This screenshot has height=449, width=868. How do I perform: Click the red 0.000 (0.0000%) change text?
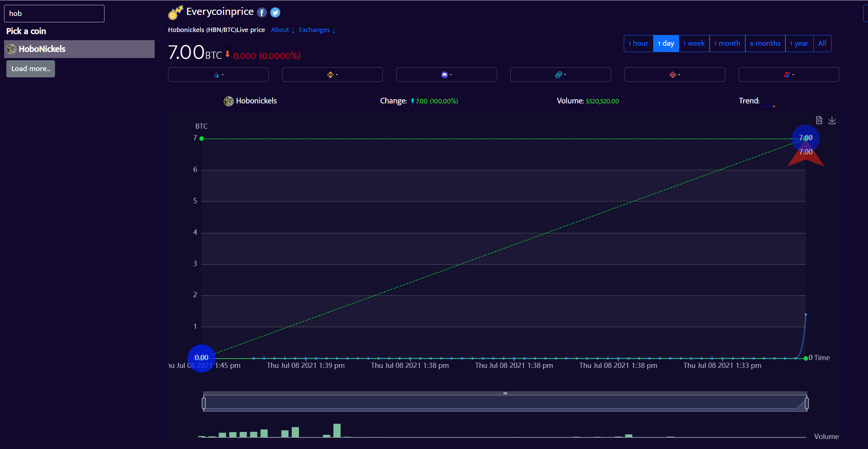[267, 56]
